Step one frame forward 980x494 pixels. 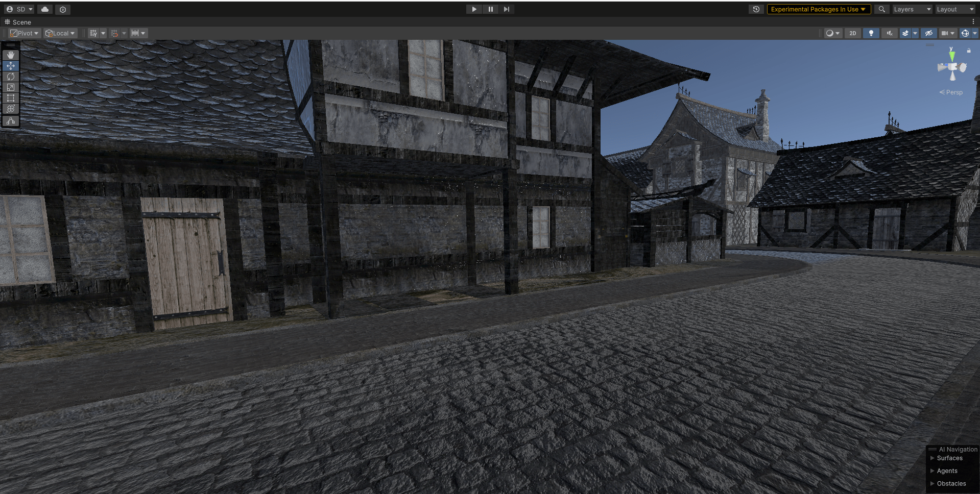click(506, 9)
